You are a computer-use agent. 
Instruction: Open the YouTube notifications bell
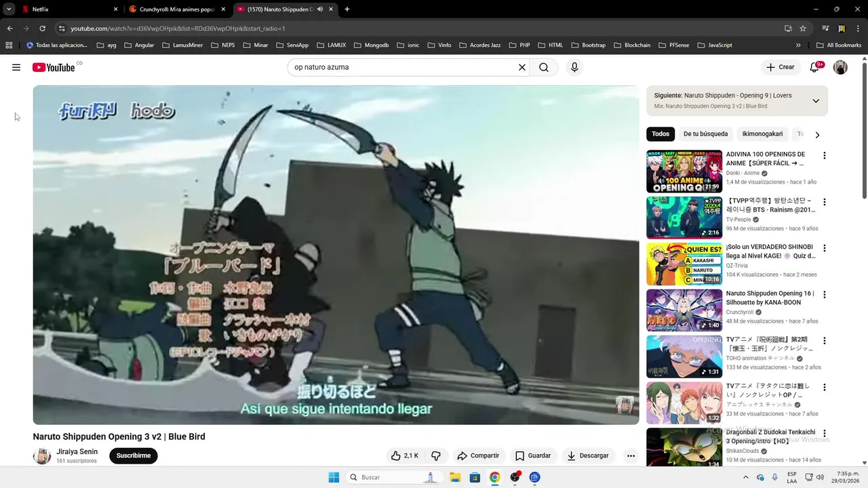point(815,67)
